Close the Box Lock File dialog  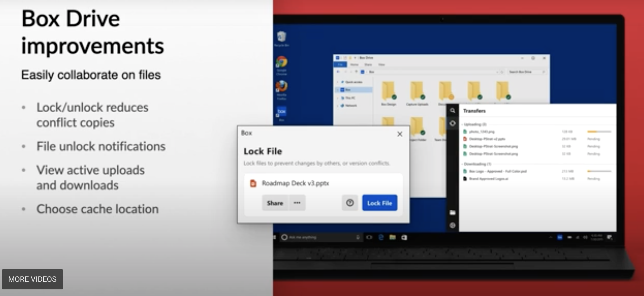click(x=400, y=134)
